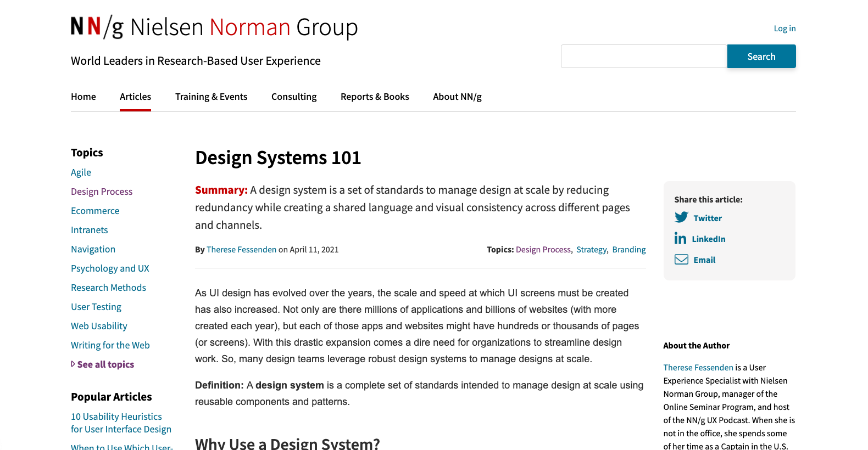868x450 pixels.
Task: Click the LinkedIn share icon
Action: tap(680, 238)
